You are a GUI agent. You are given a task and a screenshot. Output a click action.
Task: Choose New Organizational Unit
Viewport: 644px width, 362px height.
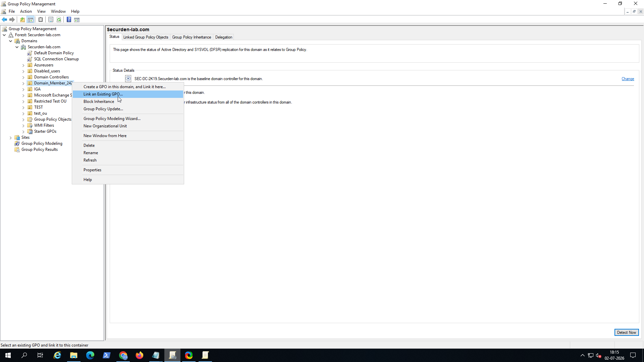(x=128, y=126)
